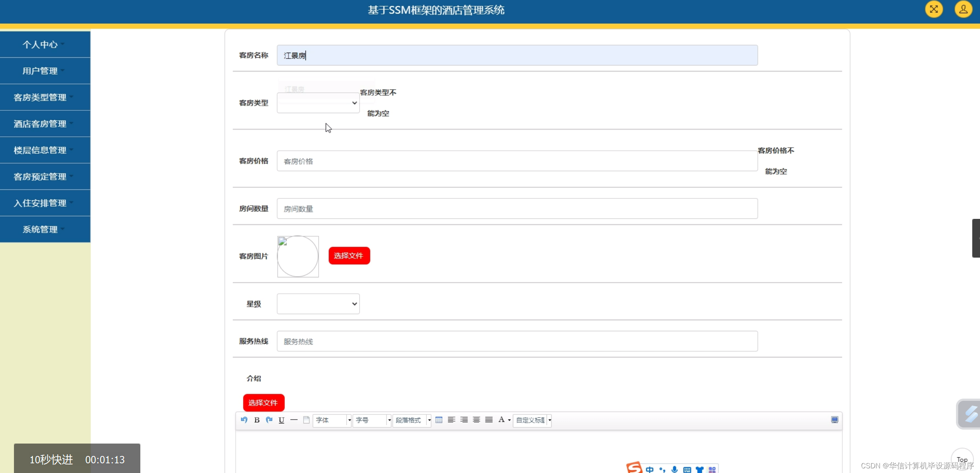Click the undo icon in the editor toolbar

click(x=244, y=420)
